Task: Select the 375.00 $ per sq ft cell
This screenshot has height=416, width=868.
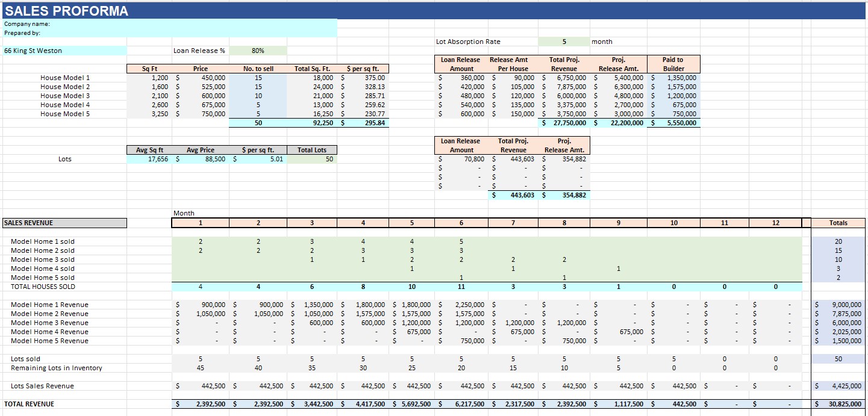Action: (x=363, y=78)
